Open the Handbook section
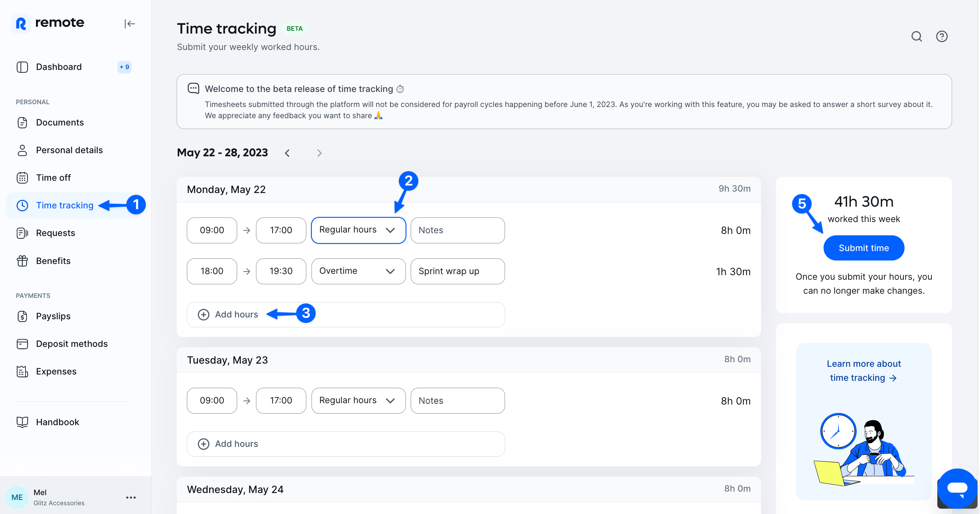 click(x=57, y=422)
